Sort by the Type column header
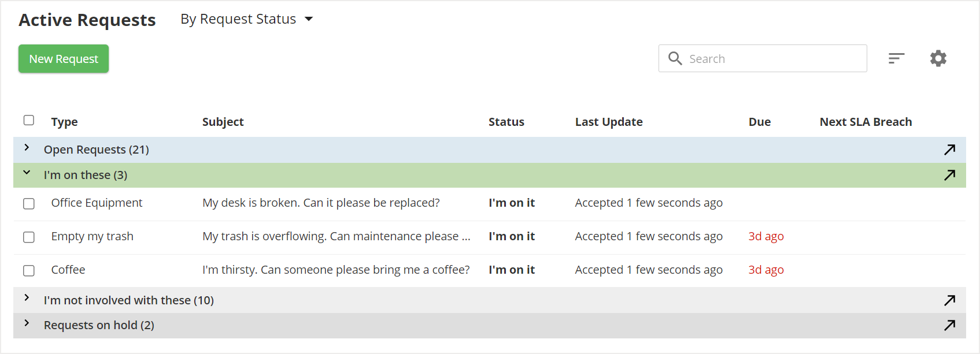 [64, 122]
